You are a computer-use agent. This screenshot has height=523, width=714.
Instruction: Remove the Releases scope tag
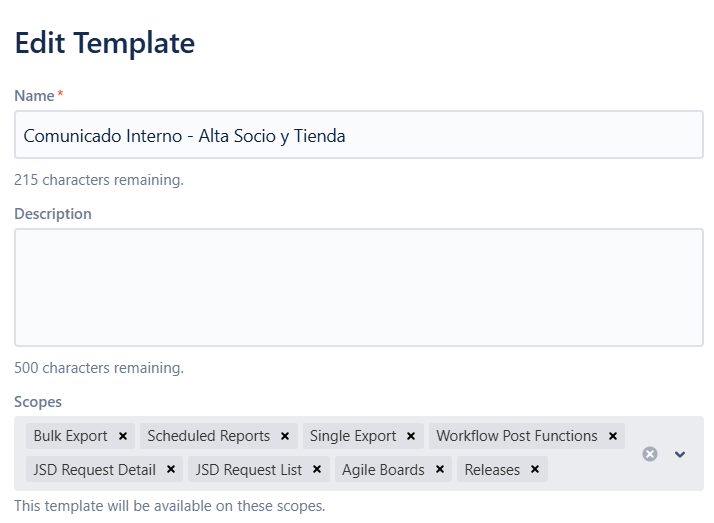(535, 469)
